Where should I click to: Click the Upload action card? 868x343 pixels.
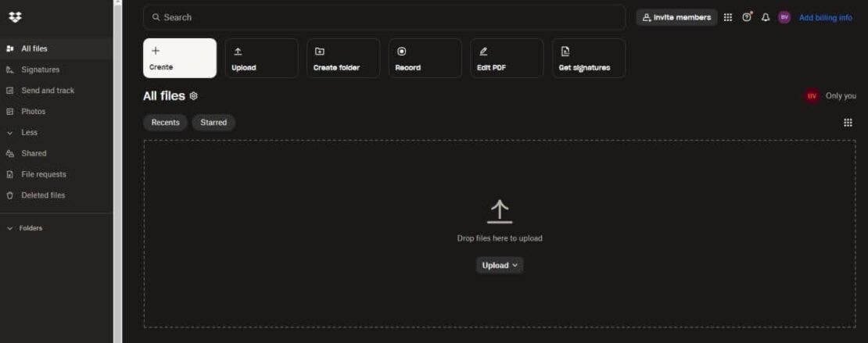coord(262,58)
